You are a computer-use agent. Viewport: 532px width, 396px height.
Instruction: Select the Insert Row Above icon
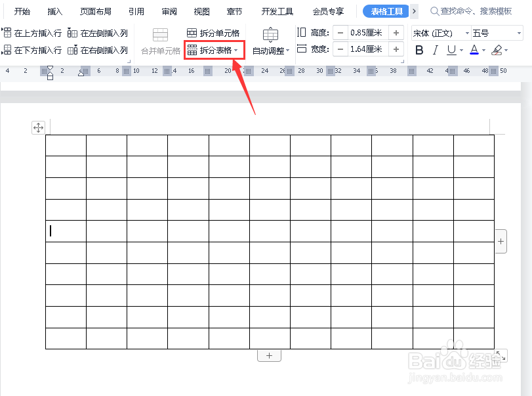click(x=7, y=32)
